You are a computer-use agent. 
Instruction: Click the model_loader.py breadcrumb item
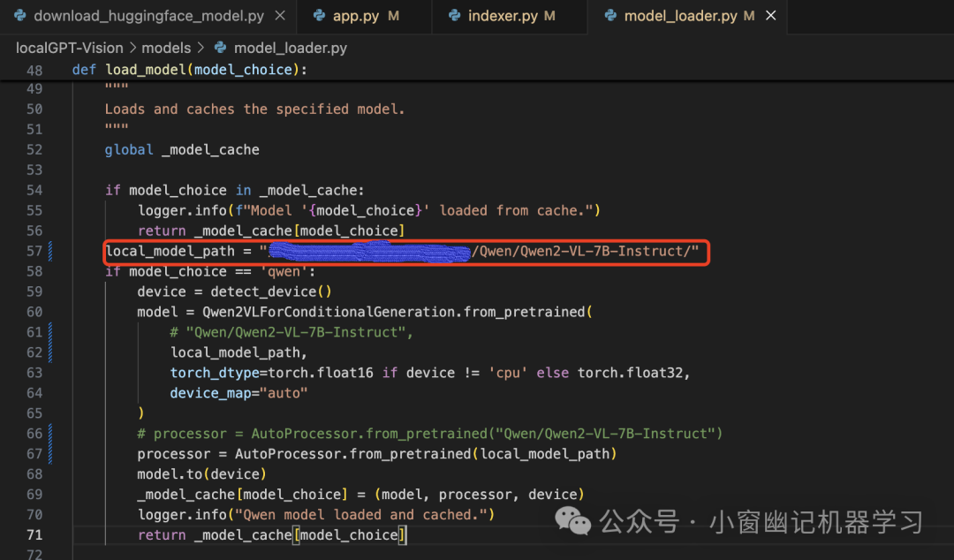(291, 48)
